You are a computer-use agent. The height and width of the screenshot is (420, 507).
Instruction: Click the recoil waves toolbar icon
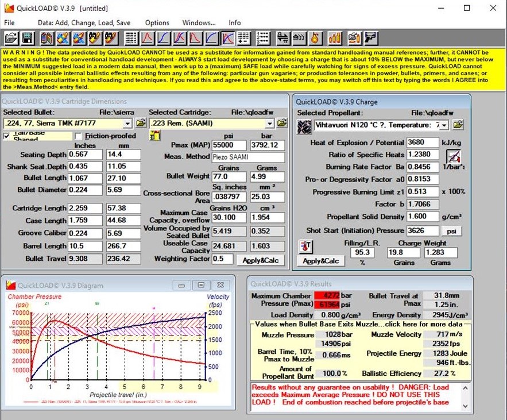[x=299, y=38]
